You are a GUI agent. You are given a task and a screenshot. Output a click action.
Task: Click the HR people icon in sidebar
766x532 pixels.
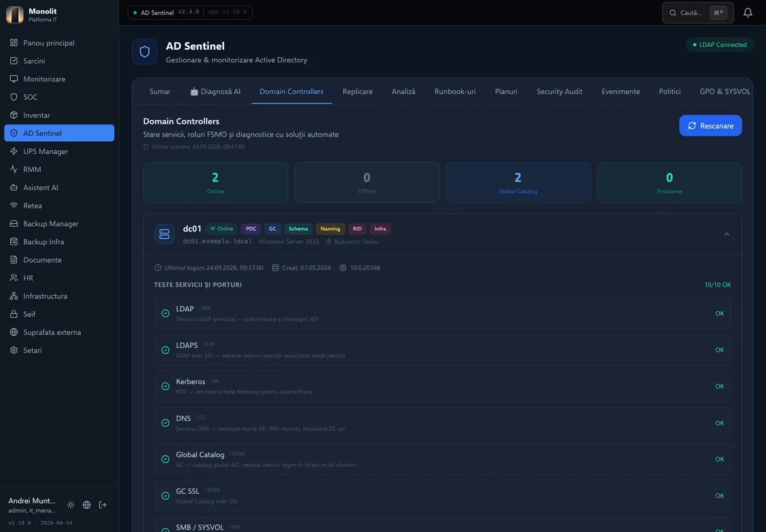click(x=14, y=278)
